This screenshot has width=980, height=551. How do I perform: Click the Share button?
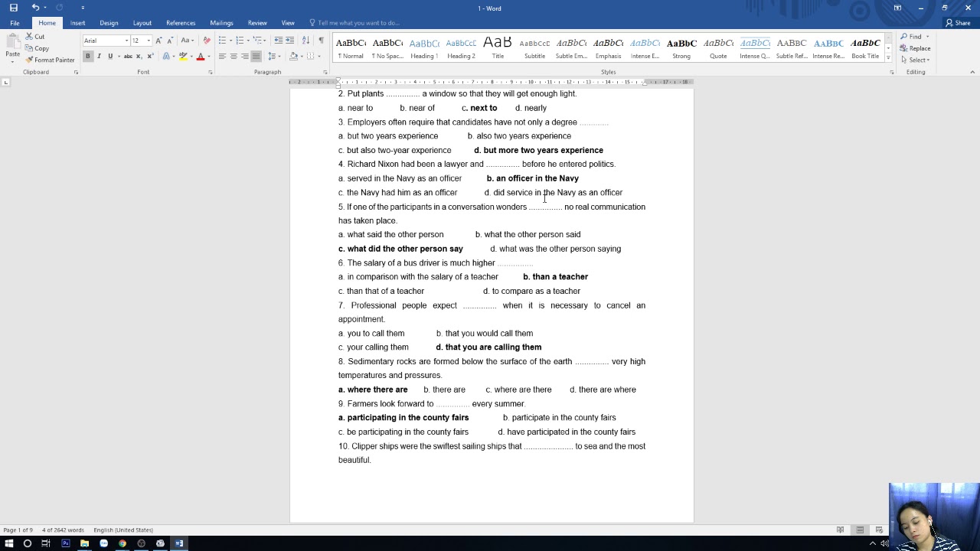(958, 23)
